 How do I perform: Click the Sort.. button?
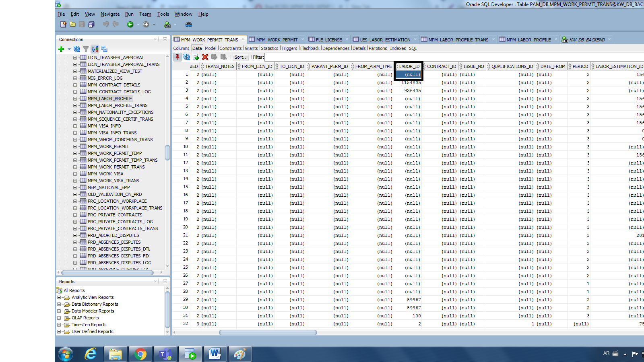point(240,57)
